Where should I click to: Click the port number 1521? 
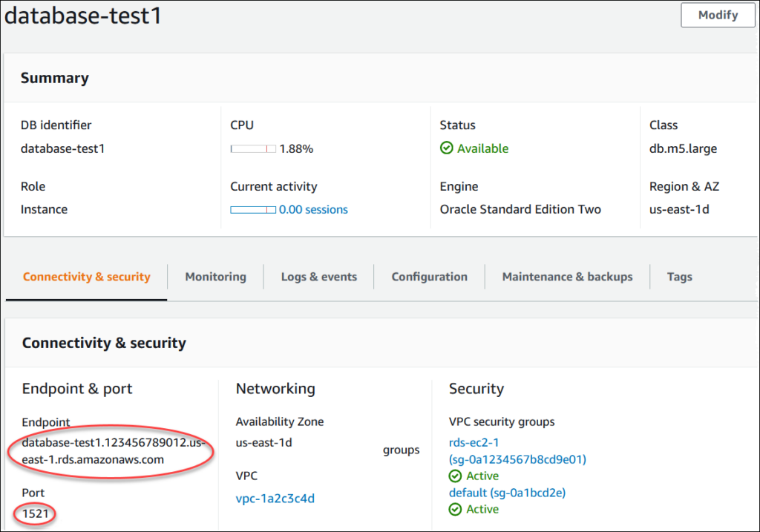click(x=36, y=513)
